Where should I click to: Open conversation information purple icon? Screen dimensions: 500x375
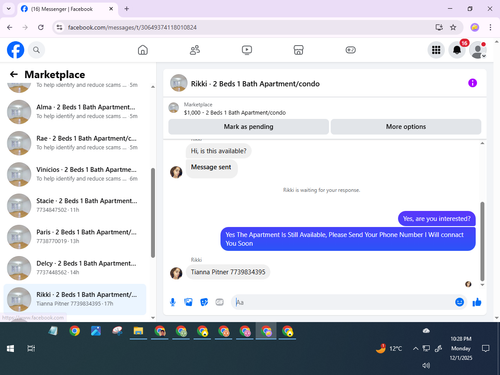click(472, 83)
